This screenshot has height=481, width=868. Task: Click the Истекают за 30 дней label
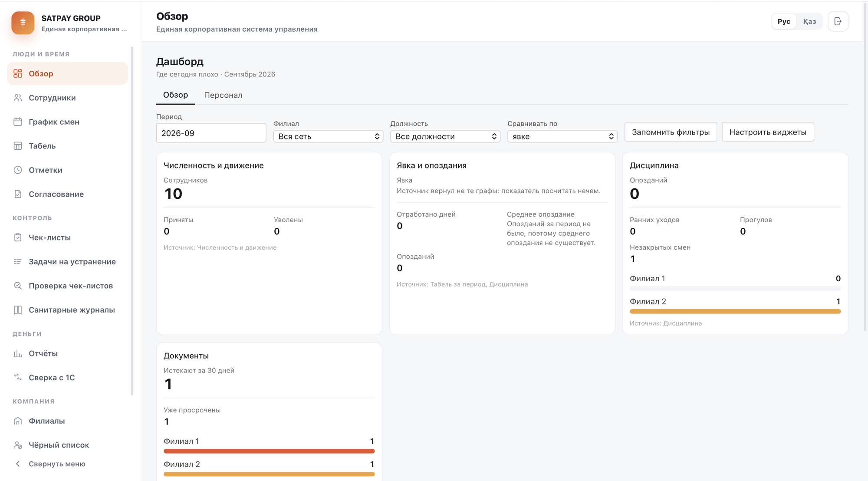tap(199, 370)
